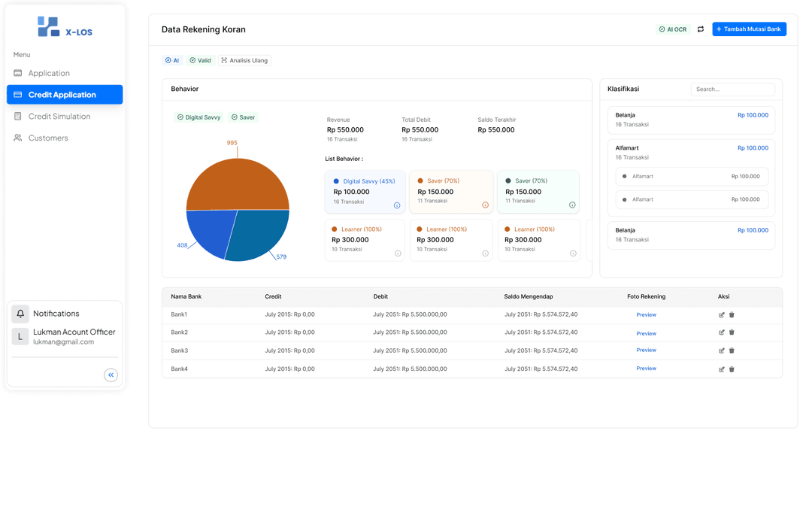Image resolution: width=812 pixels, height=525 pixels.
Task: Click Preview link for Bank2
Action: (x=647, y=334)
